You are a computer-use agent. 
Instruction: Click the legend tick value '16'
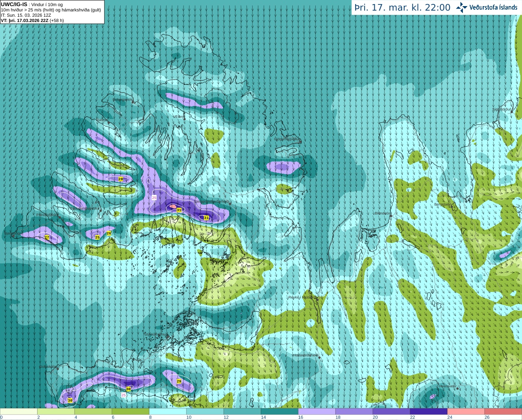pos(301,418)
